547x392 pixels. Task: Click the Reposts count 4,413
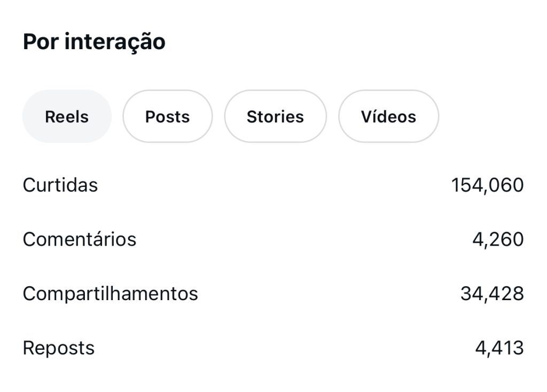(x=499, y=348)
